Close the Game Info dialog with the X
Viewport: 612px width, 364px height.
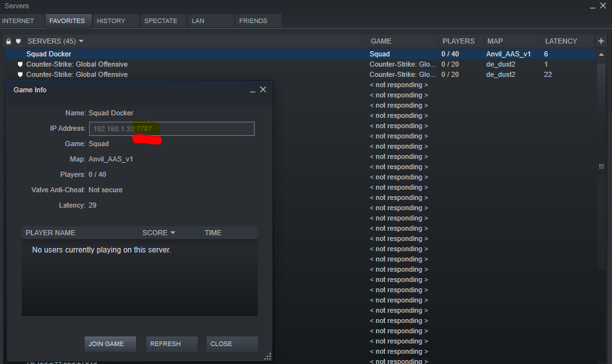click(x=263, y=90)
